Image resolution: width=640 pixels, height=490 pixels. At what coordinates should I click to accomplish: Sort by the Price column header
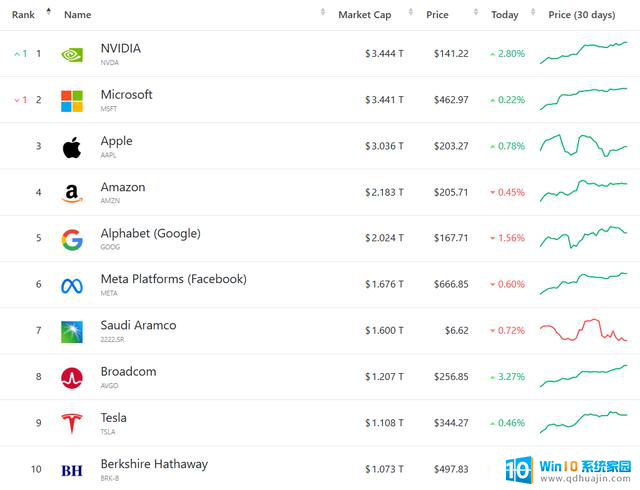click(x=437, y=15)
